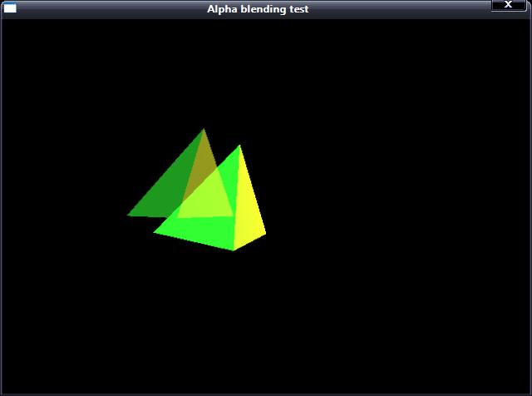Image resolution: width=532 pixels, height=396 pixels.
Task: Click the bottom corner of the front pyramid
Action: (234, 250)
